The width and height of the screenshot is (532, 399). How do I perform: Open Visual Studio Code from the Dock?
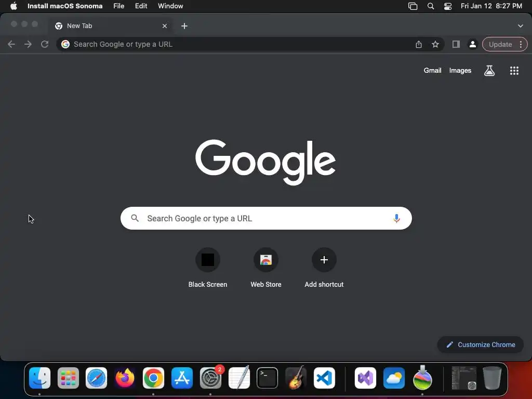coord(324,378)
